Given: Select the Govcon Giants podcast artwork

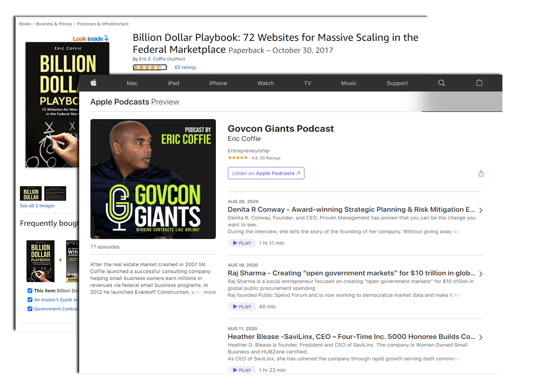Looking at the screenshot, I should pyautogui.click(x=153, y=179).
